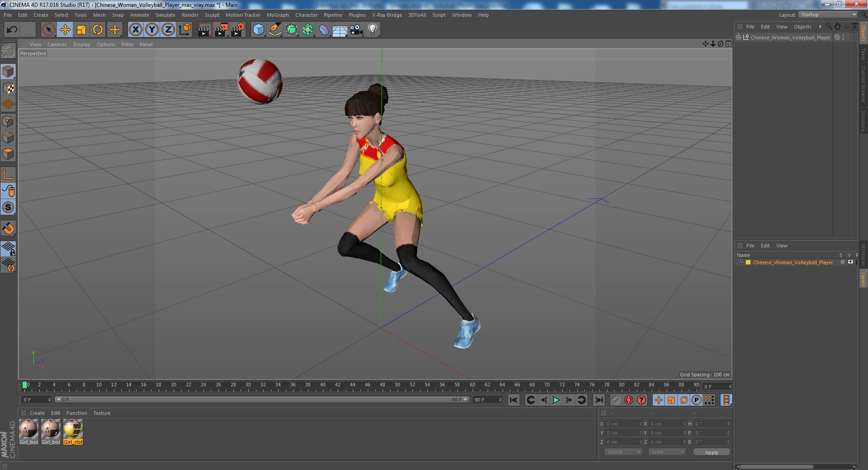Enable Points mode

8,121
